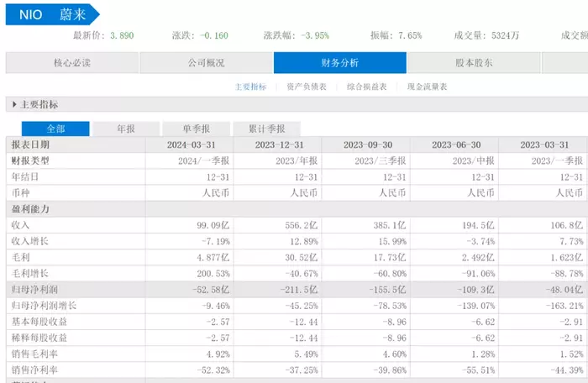
Task: Select the 全部 report filter
Action: point(55,129)
